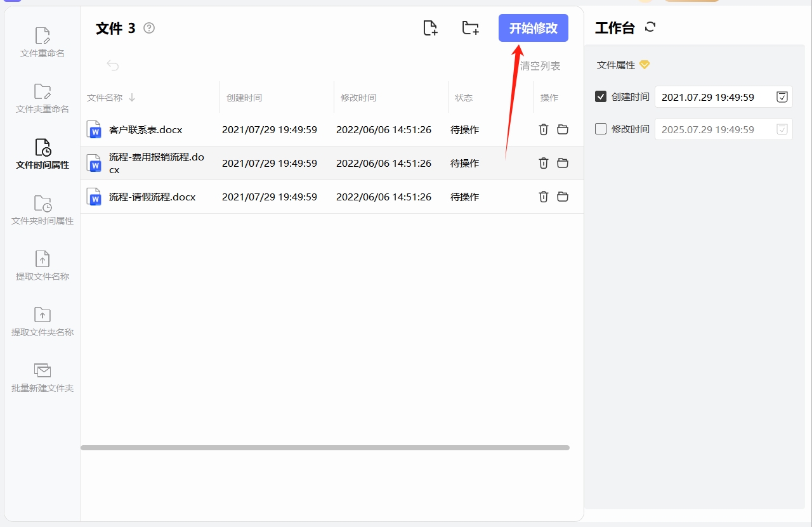
Task: Click the 操作 column header
Action: 549,98
